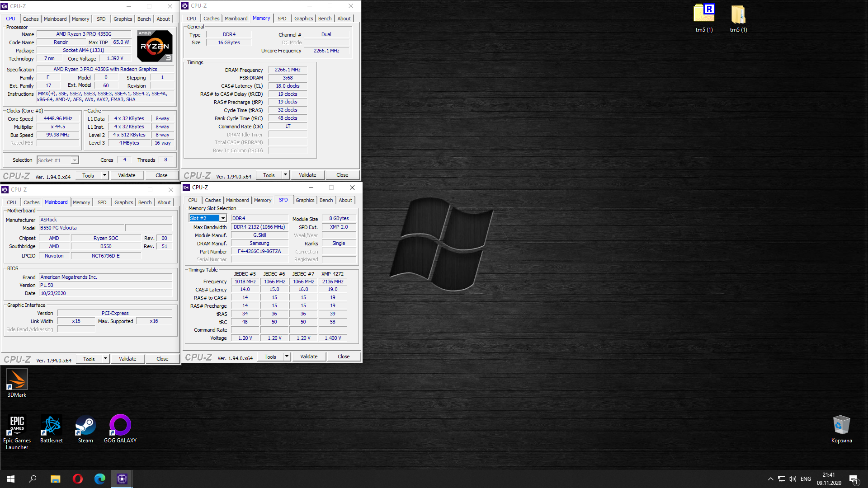
Task: Open GOG GALAXY desktop shortcut
Action: click(x=120, y=429)
